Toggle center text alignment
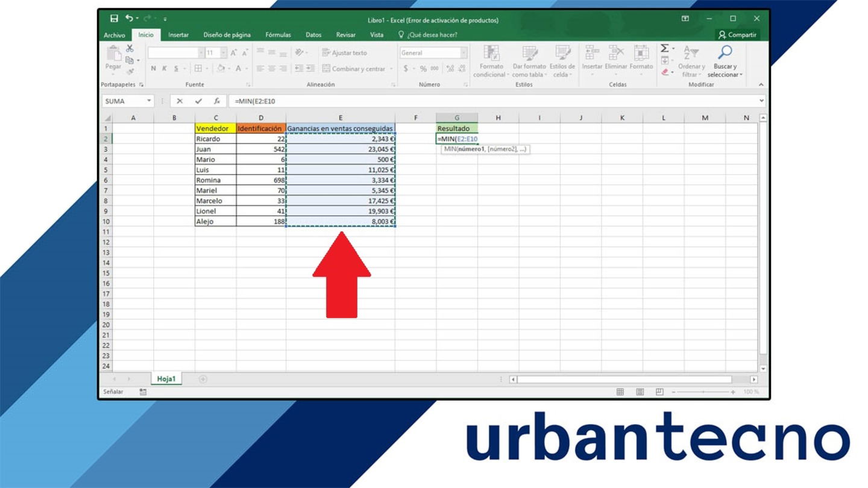Viewport: 868px width, 488px height. click(272, 69)
